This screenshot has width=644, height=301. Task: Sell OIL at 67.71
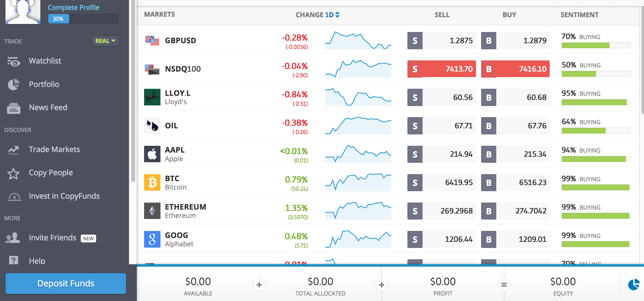(x=442, y=126)
